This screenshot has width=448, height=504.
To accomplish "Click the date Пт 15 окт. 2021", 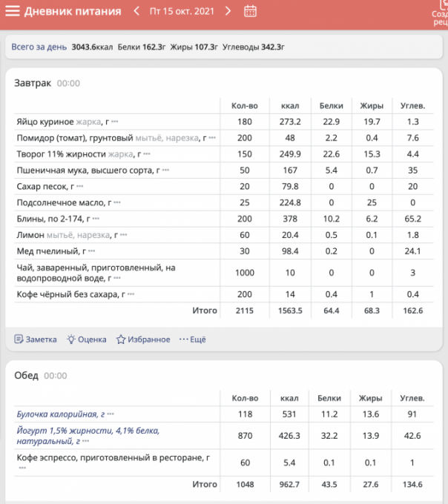I will tap(182, 11).
